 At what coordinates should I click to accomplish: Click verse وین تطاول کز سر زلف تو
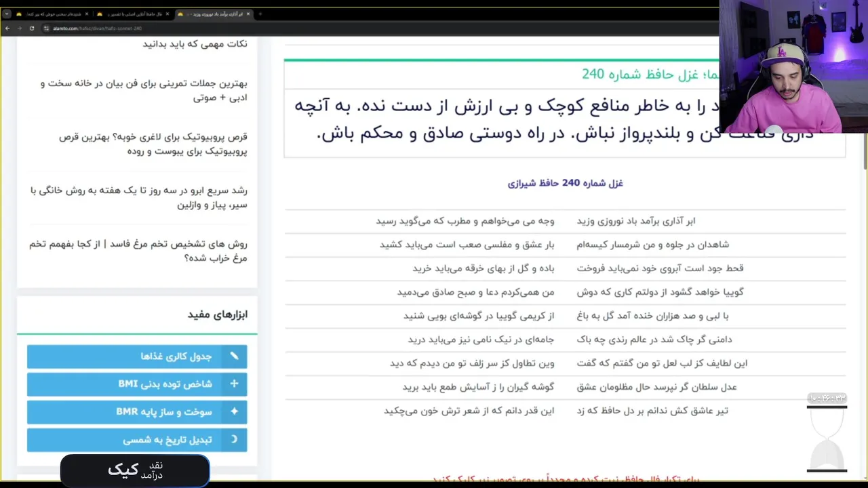point(472,363)
